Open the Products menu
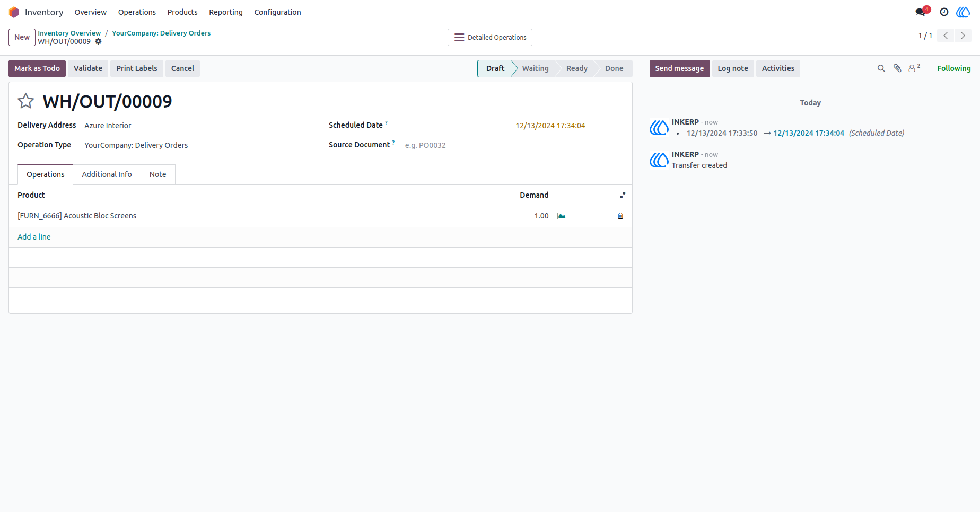980x512 pixels. [x=182, y=12]
